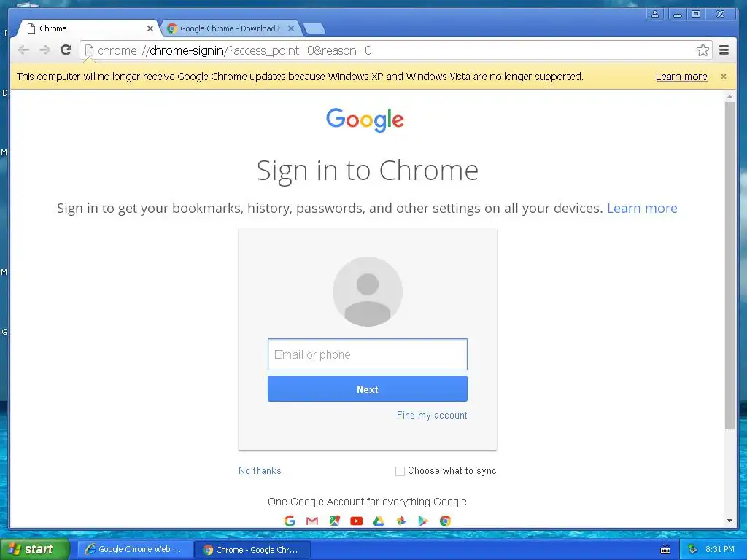This screenshot has height=560, width=747.
Task: Click Learn more in the yellow info bar
Action: [x=681, y=77]
